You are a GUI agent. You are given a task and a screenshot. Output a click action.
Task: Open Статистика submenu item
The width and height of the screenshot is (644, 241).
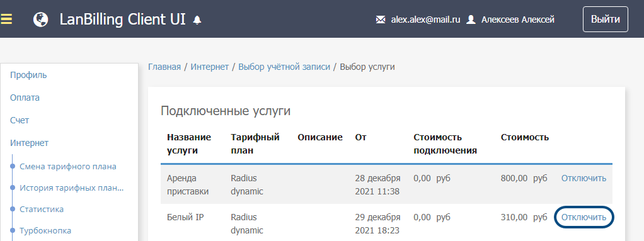click(42, 210)
